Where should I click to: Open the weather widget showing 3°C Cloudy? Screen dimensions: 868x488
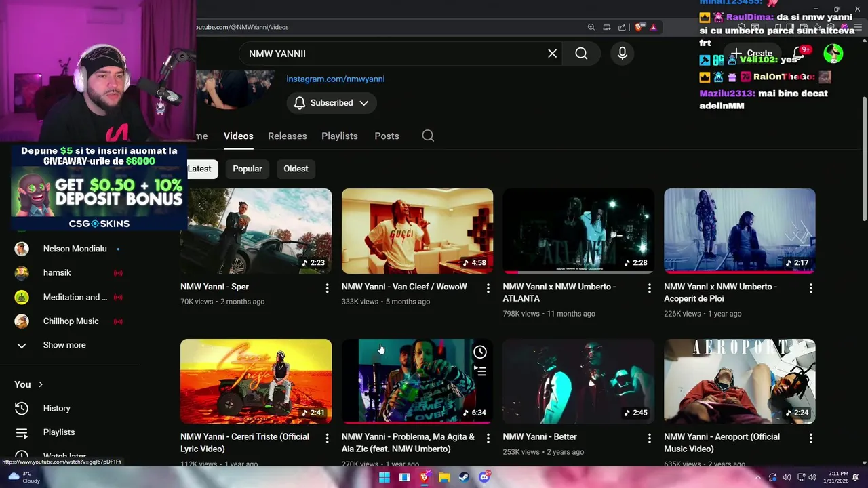23,477
